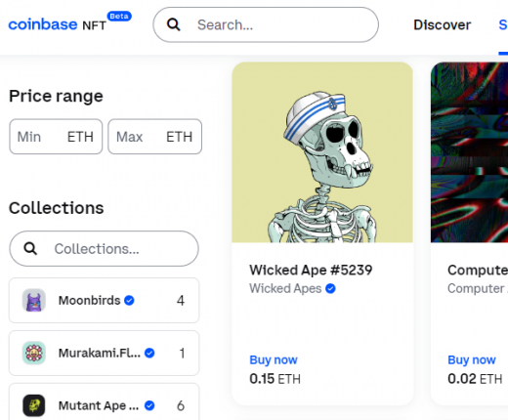
Task: Click the magnifier icon in Collections search
Action: (30, 249)
